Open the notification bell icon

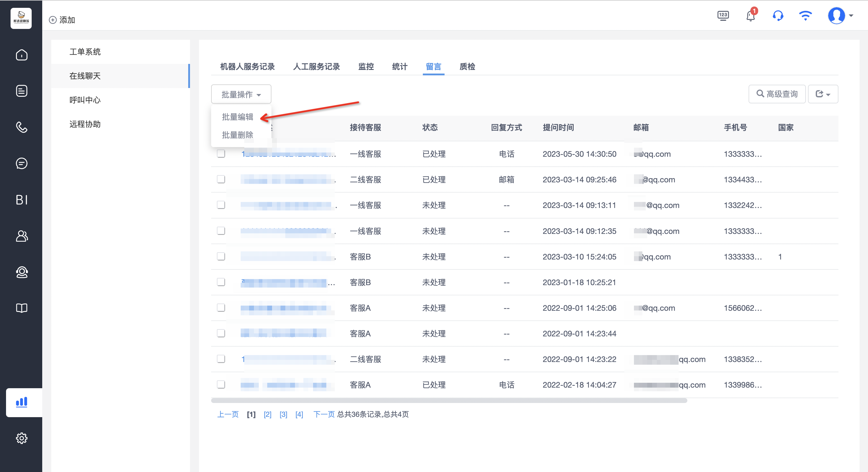750,16
